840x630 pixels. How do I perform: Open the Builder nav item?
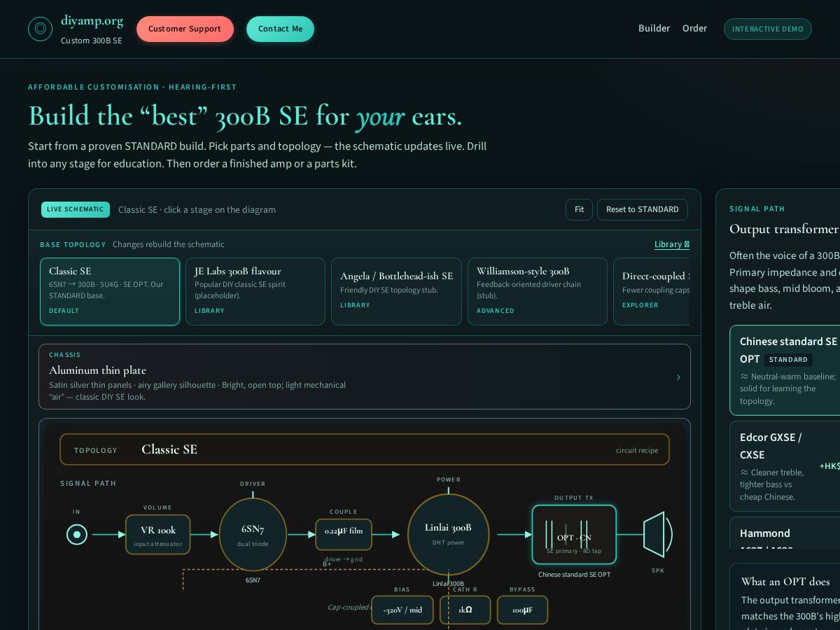click(654, 29)
